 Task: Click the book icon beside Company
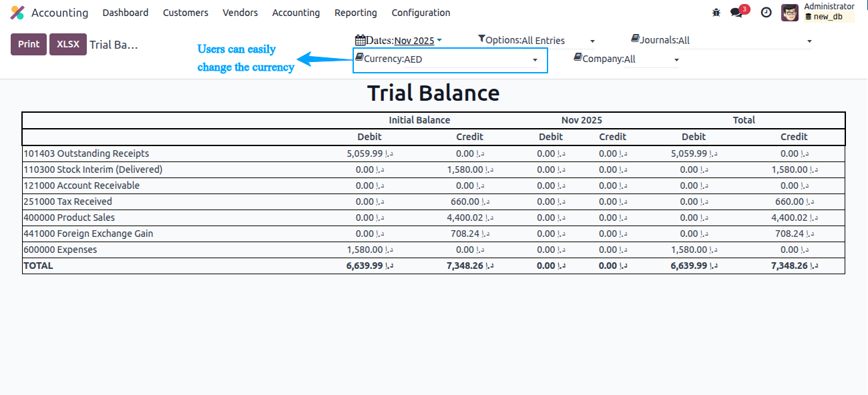coord(578,57)
